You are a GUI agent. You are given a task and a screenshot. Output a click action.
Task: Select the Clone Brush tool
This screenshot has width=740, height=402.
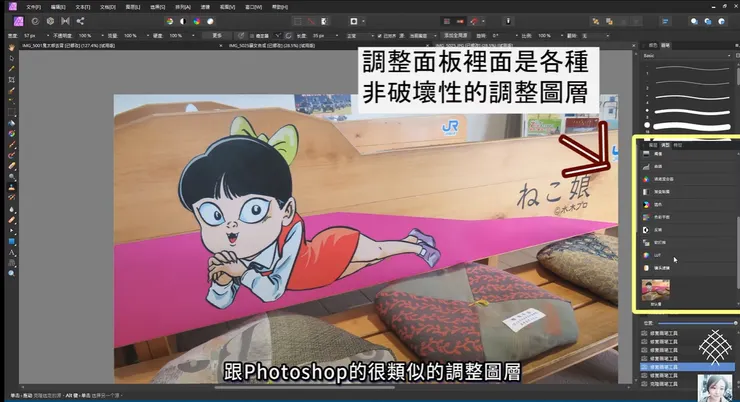point(11,187)
